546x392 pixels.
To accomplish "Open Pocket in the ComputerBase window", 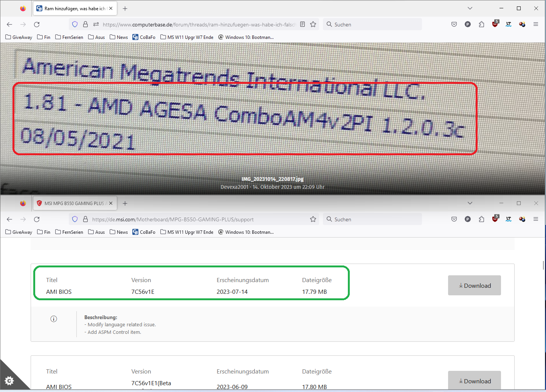I will click(x=454, y=25).
